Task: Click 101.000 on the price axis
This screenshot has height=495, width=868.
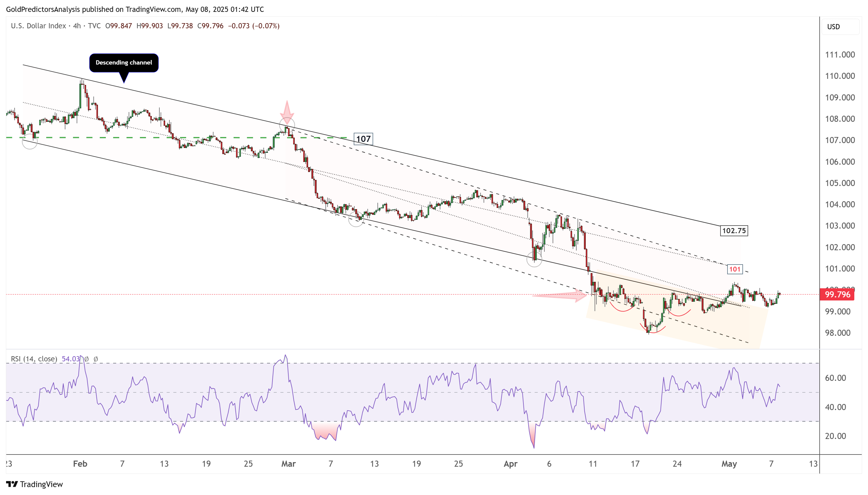Action: (x=840, y=269)
